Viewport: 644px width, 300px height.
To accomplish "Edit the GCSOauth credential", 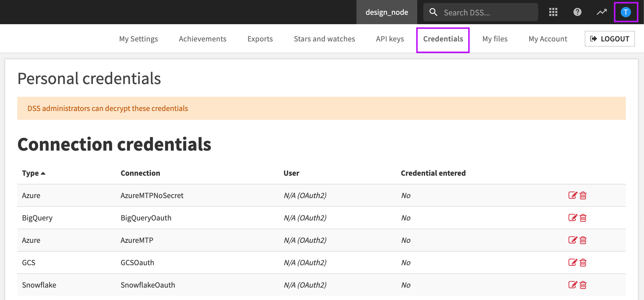I will pos(573,262).
